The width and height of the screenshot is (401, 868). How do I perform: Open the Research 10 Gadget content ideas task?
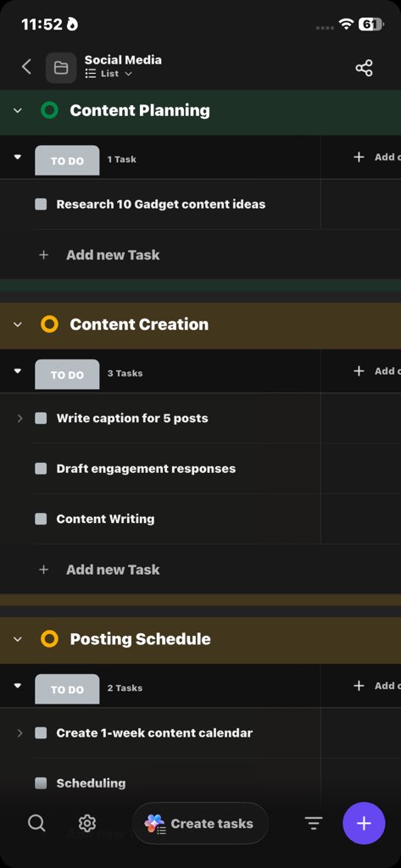(x=160, y=204)
